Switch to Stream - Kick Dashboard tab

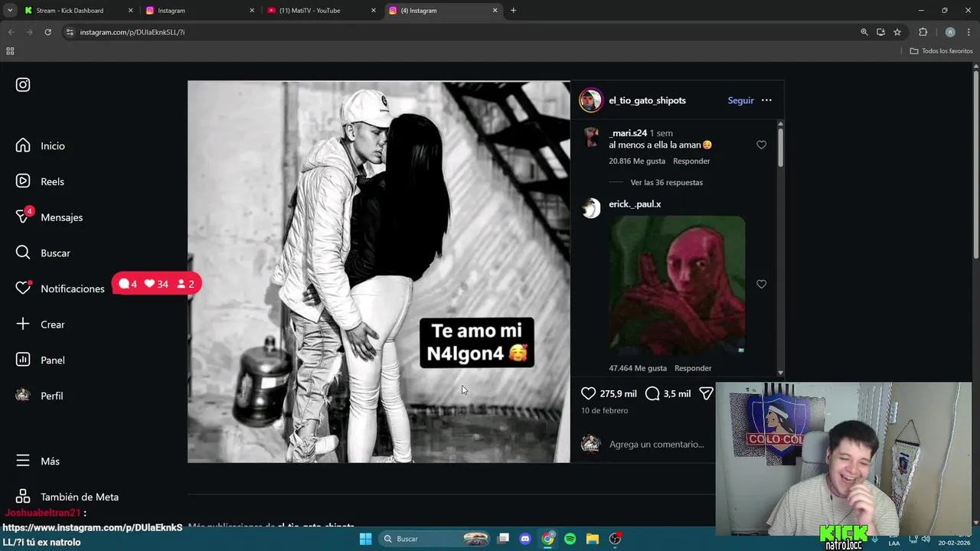pyautogui.click(x=77, y=11)
